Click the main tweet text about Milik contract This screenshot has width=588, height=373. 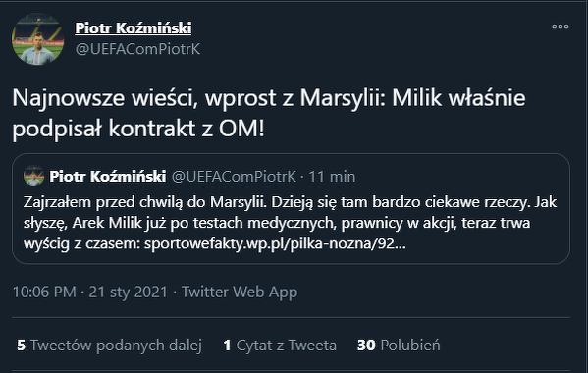269,113
